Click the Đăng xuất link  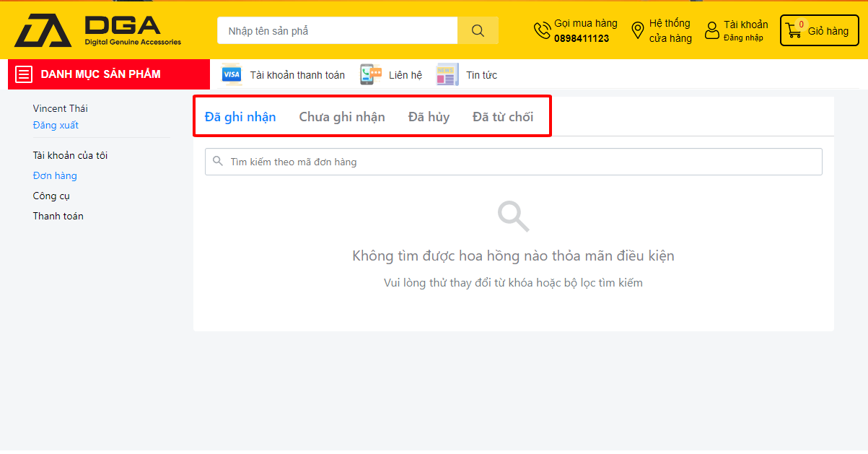(56, 126)
